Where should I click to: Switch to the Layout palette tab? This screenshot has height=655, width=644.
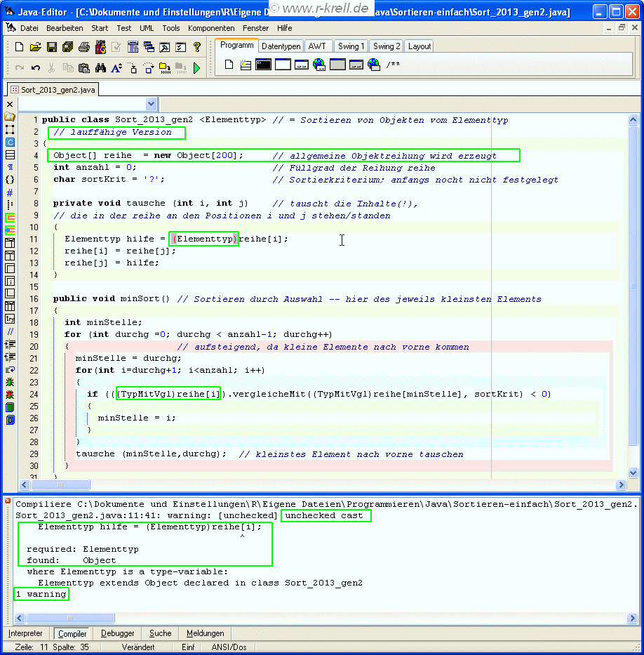click(x=420, y=46)
